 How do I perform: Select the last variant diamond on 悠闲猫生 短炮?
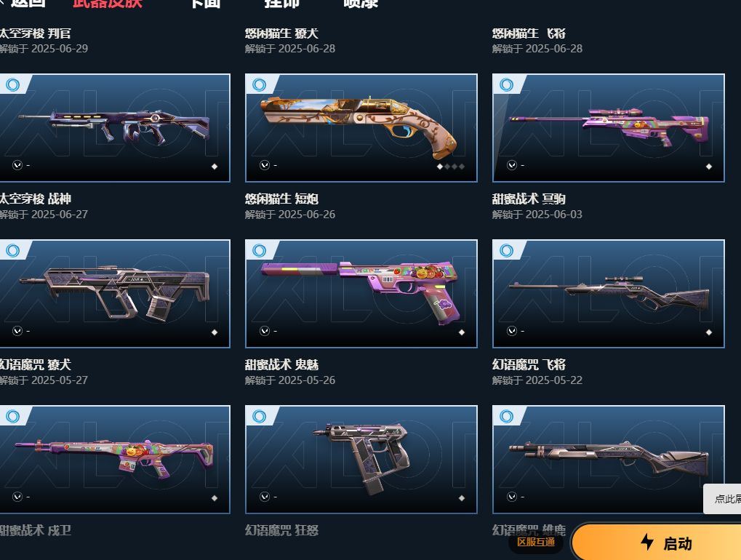pos(462,167)
